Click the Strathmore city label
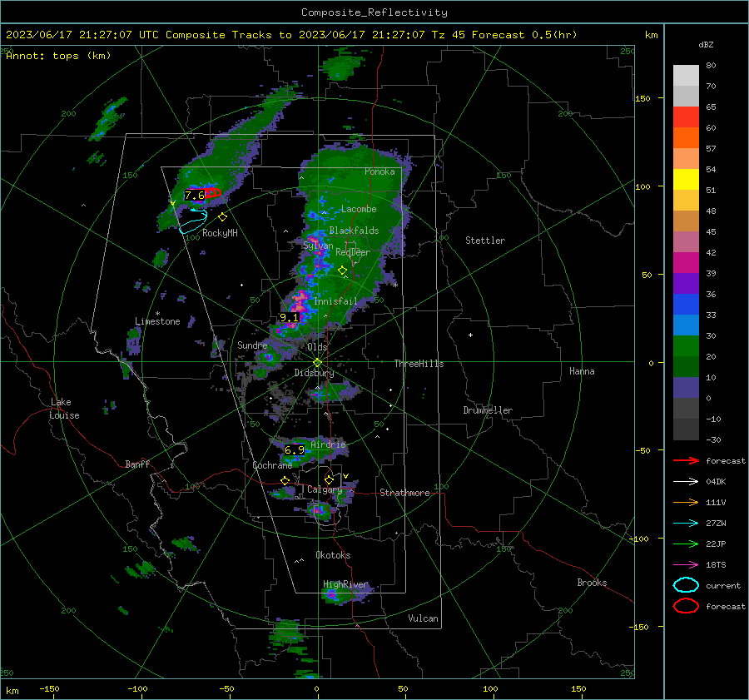The width and height of the screenshot is (749, 700). pos(404,493)
